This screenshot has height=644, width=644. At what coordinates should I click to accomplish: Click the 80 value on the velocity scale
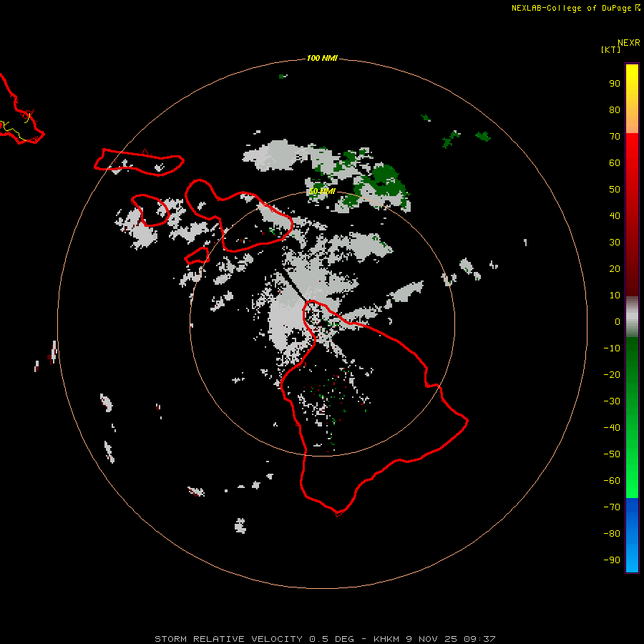tap(615, 109)
